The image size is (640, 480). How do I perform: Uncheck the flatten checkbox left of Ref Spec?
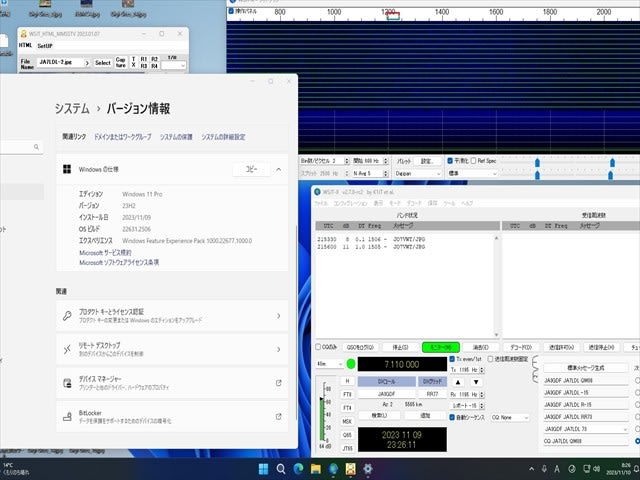450,161
